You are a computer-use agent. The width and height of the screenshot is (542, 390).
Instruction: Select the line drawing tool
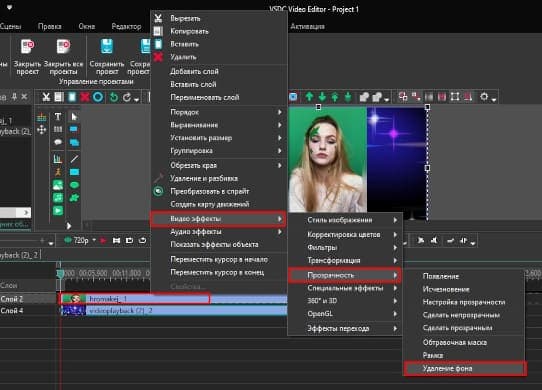tap(74, 159)
